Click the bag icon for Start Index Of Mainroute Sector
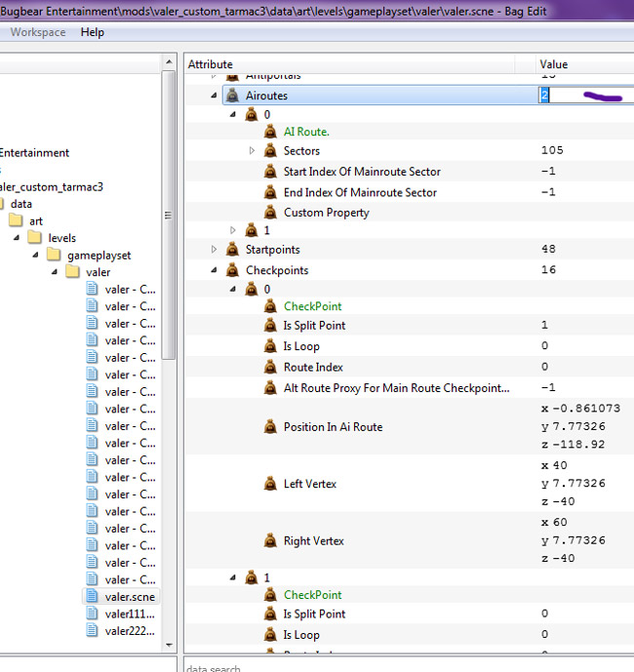 (x=270, y=172)
